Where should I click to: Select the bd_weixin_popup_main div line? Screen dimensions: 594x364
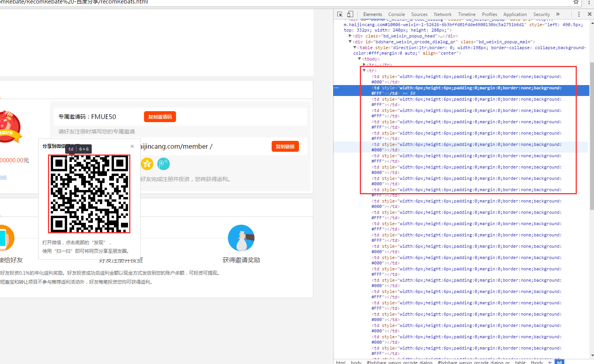pyautogui.click(x=444, y=42)
